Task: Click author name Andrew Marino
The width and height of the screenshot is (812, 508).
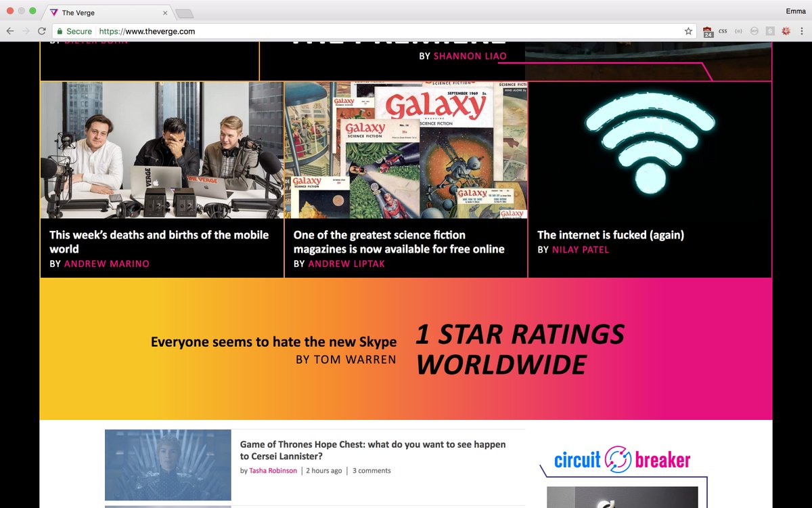Action: [107, 263]
